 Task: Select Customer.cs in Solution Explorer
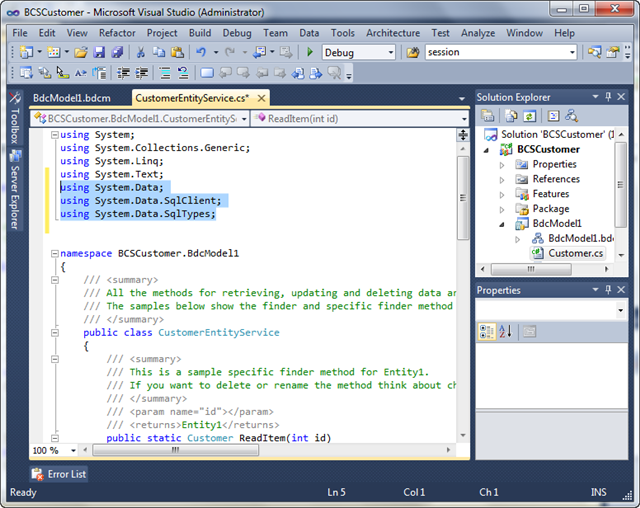(x=576, y=254)
